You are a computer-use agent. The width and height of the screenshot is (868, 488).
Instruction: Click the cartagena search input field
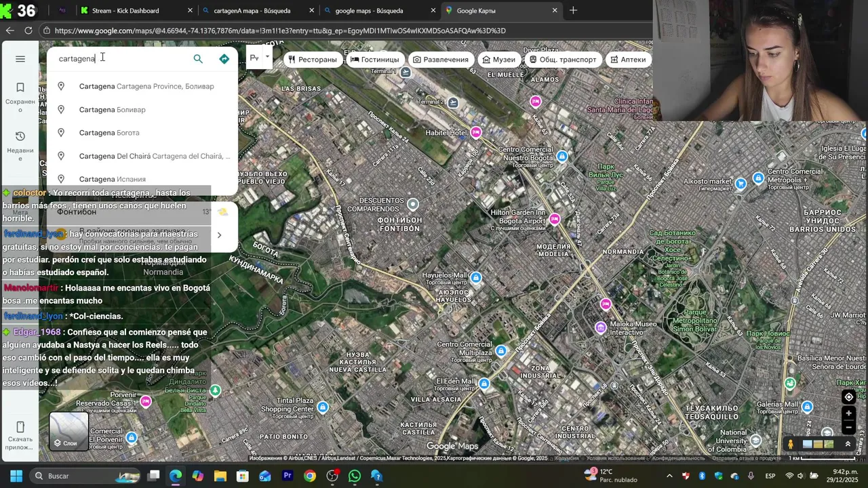[122, 59]
